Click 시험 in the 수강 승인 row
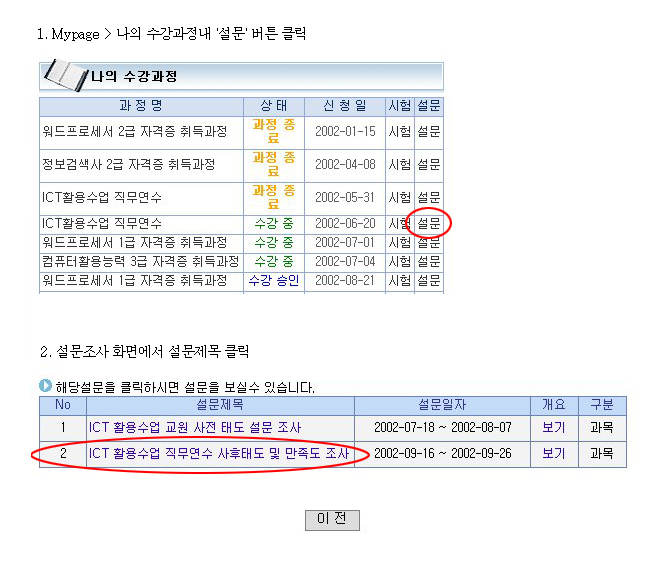Image resolution: width=654 pixels, height=570 pixels. (x=400, y=281)
